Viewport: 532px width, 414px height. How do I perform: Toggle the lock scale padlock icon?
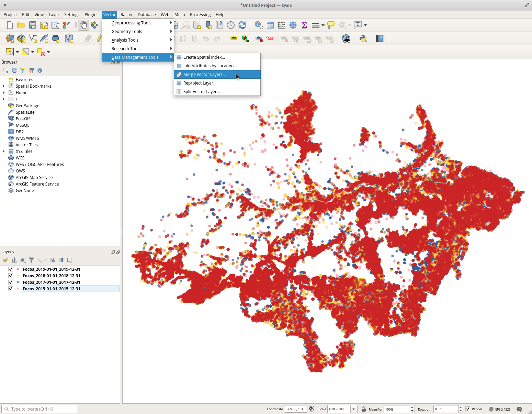point(364,409)
